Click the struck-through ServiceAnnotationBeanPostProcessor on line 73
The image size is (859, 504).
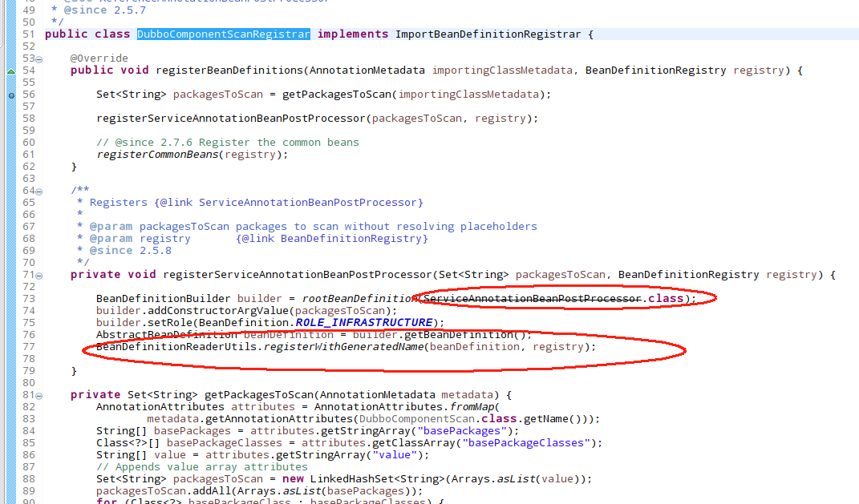pyautogui.click(x=532, y=299)
